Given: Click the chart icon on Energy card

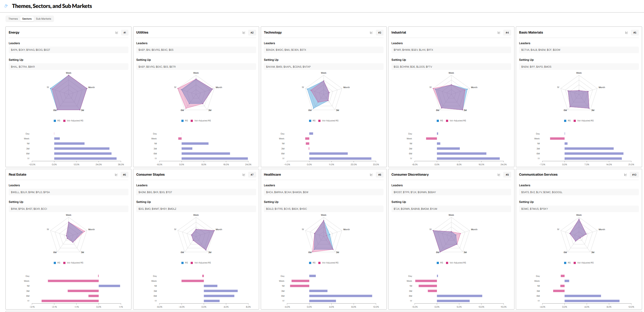Looking at the screenshot, I should click(117, 33).
